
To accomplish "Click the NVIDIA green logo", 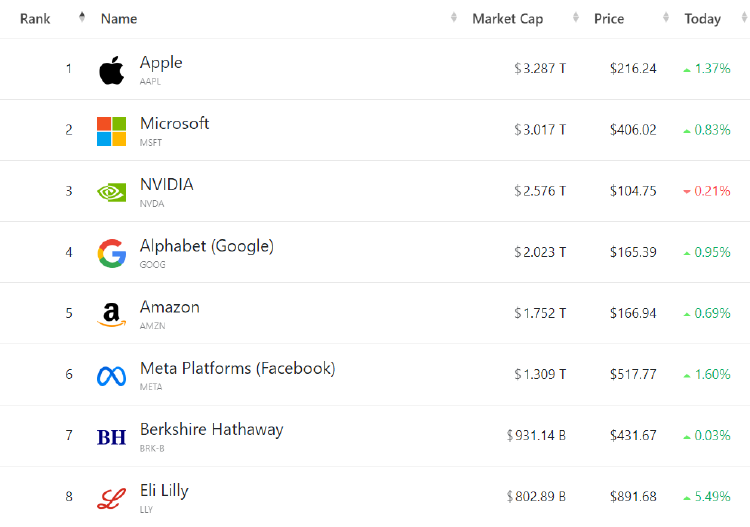I will point(111,192).
